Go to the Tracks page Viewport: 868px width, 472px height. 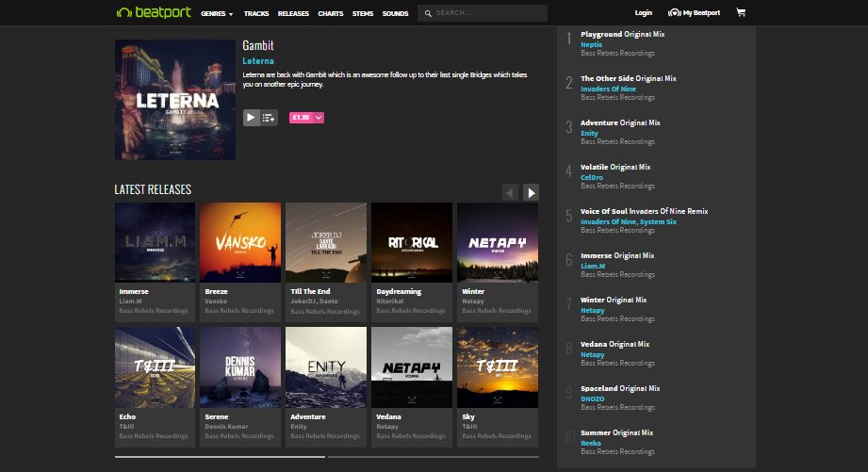(x=256, y=13)
